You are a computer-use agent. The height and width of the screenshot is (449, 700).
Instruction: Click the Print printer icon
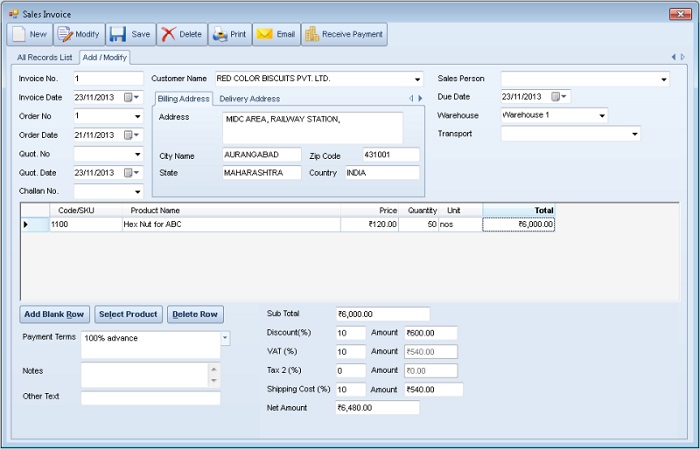point(219,34)
